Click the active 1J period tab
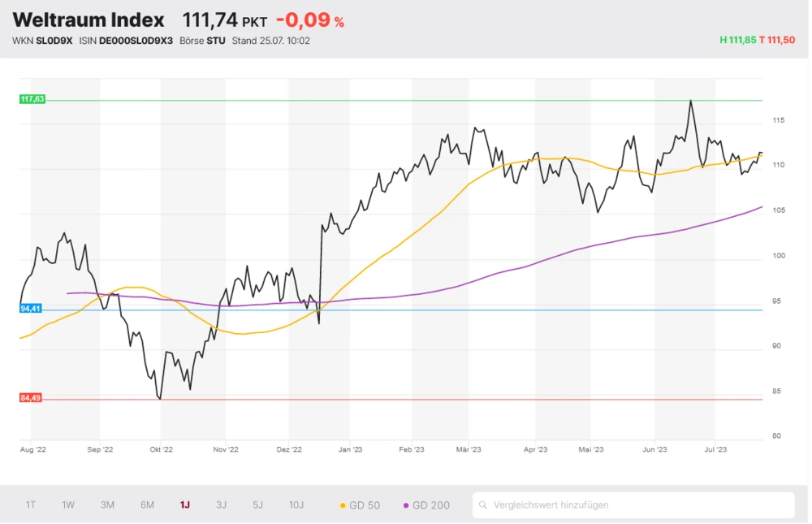This screenshot has width=812, height=524. coord(185,505)
